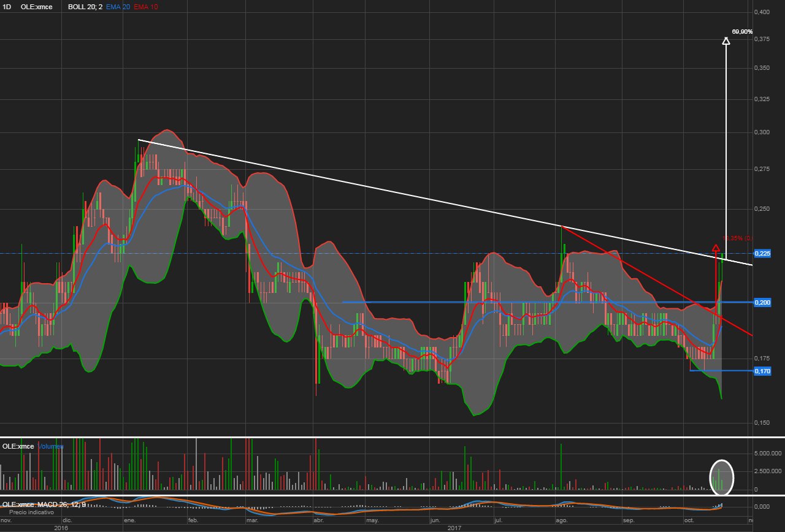The width and height of the screenshot is (785, 532).
Task: Select the OLE:xmce ticker label at top
Action: point(36,6)
